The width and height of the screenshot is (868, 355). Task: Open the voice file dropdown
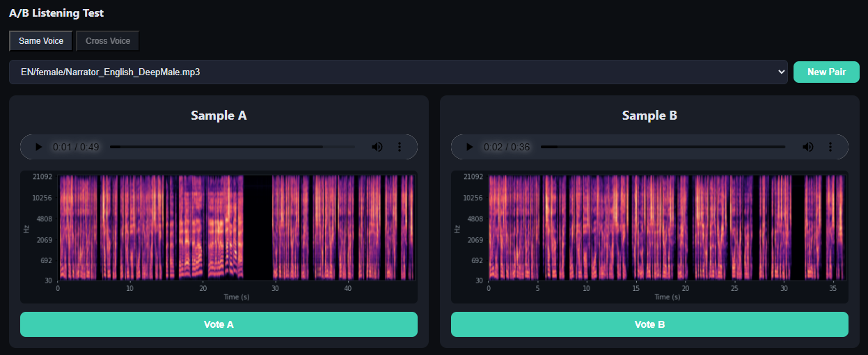click(398, 72)
